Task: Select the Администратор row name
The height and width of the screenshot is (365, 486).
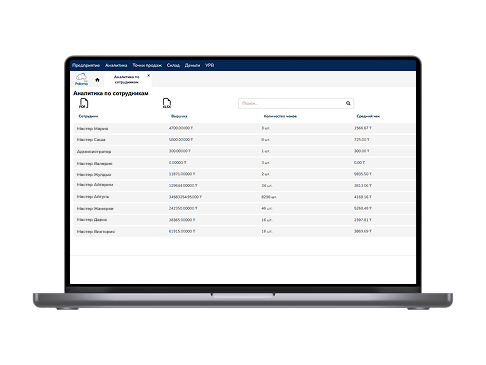Action: coord(94,151)
